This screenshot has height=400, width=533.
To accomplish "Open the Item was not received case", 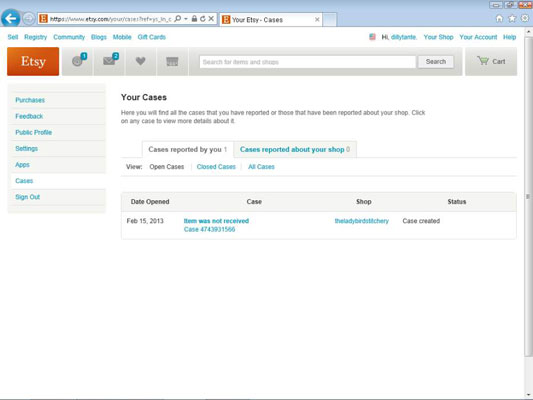I will tap(216, 221).
